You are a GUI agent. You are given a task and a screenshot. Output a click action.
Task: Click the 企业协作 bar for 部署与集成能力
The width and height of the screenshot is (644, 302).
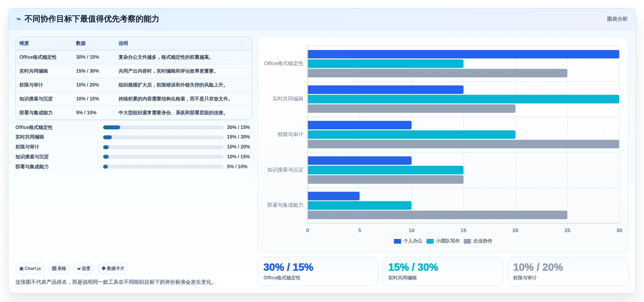pos(437,215)
